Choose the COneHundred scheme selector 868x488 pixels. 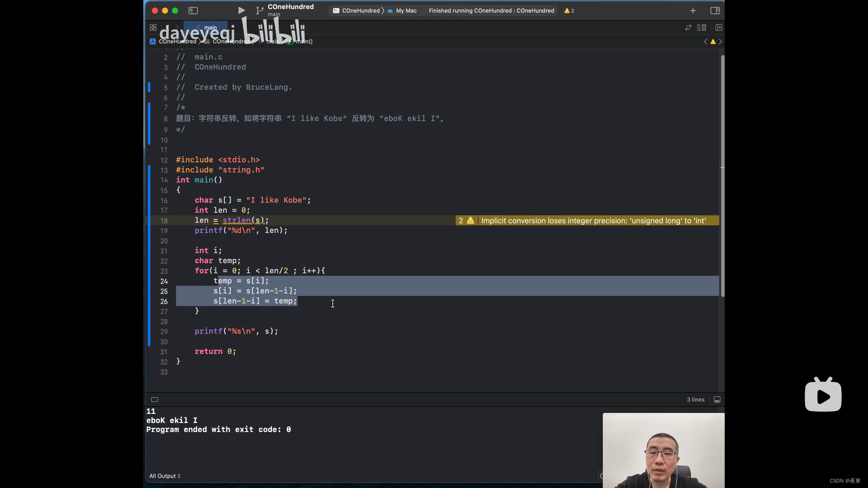pyautogui.click(x=360, y=10)
